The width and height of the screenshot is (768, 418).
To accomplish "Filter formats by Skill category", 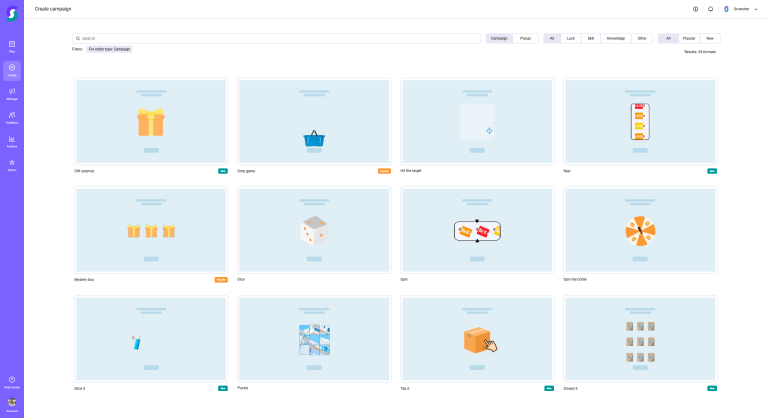I will click(x=591, y=38).
